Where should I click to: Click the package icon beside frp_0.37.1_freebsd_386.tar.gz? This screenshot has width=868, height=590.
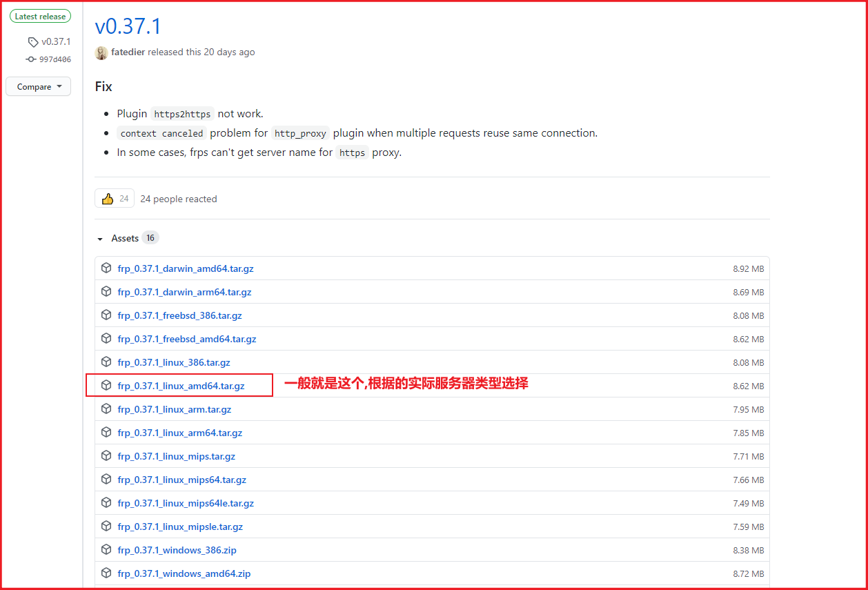(106, 315)
